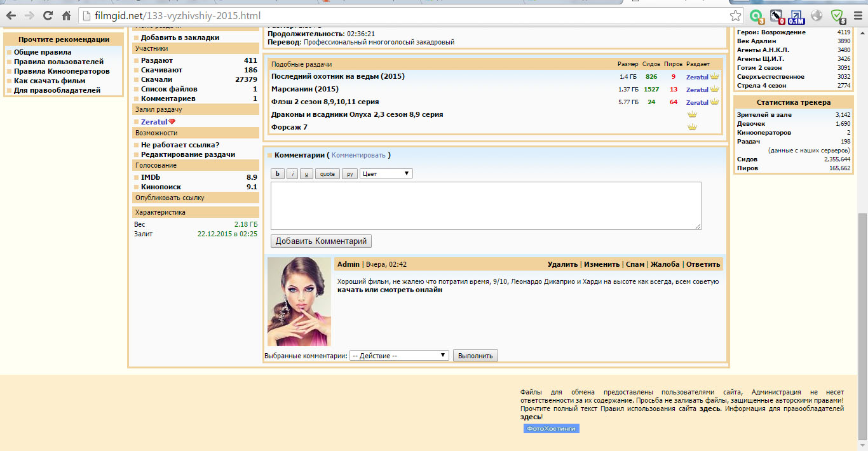868x451 pixels.
Task: Open Готэм 2 сезон in the top list
Action: coord(759,67)
